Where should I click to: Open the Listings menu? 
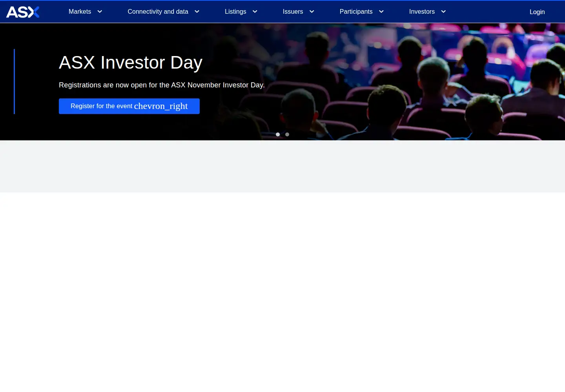tap(235, 12)
